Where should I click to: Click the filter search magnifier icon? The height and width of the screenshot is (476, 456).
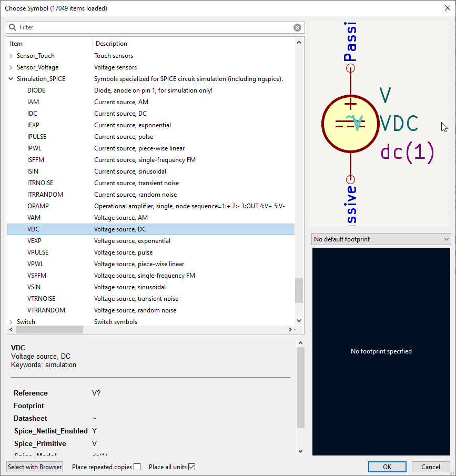[x=12, y=27]
